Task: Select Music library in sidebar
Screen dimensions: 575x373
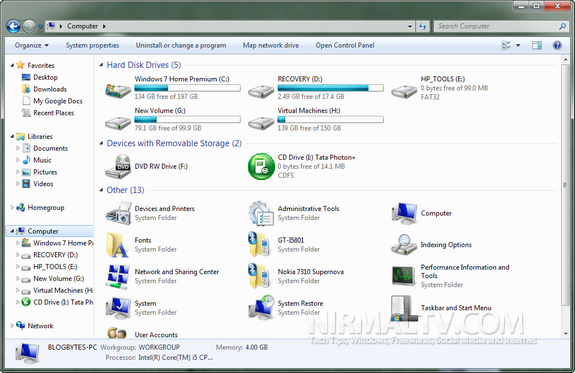Action: tap(42, 160)
